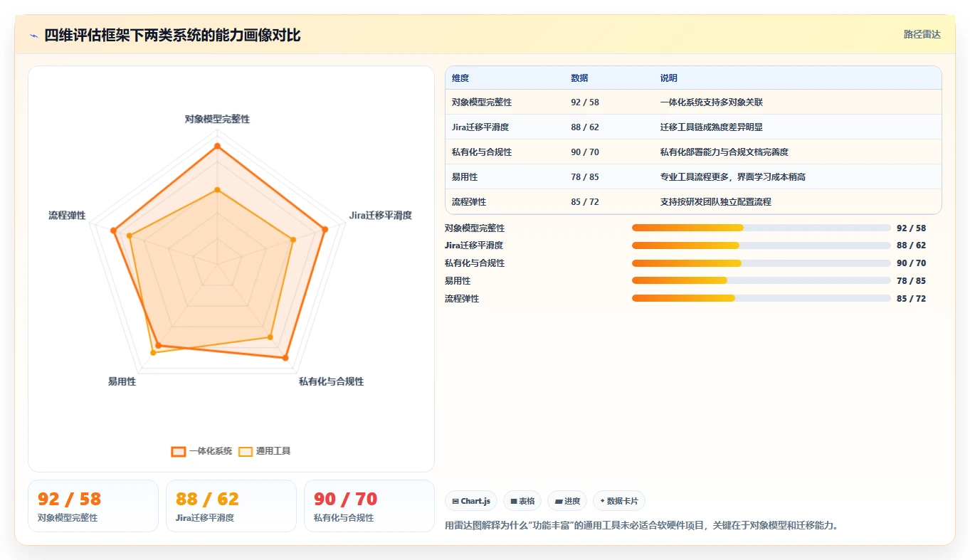The width and height of the screenshot is (970, 560).
Task: Click the 路径雷达 label in header
Action: (x=922, y=34)
